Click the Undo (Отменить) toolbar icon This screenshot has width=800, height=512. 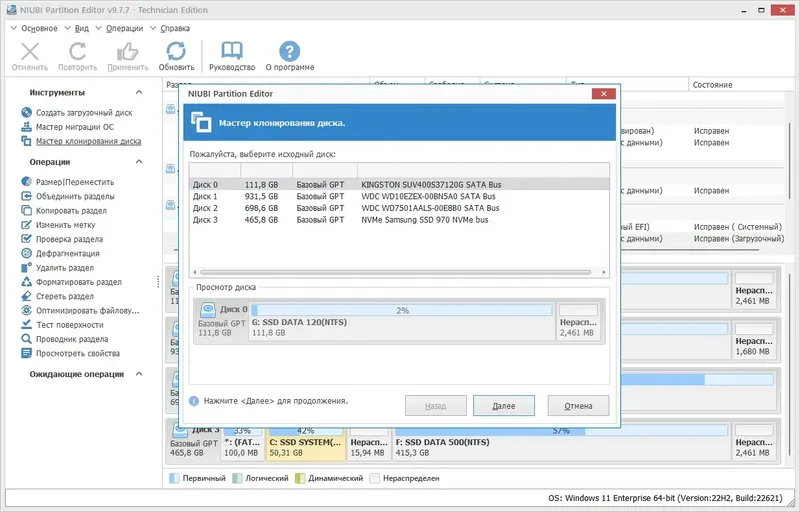click(x=30, y=52)
